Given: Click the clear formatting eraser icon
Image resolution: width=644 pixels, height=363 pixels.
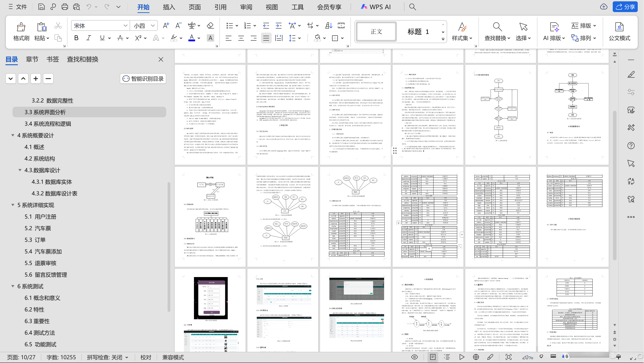Looking at the screenshot, I should (210, 25).
